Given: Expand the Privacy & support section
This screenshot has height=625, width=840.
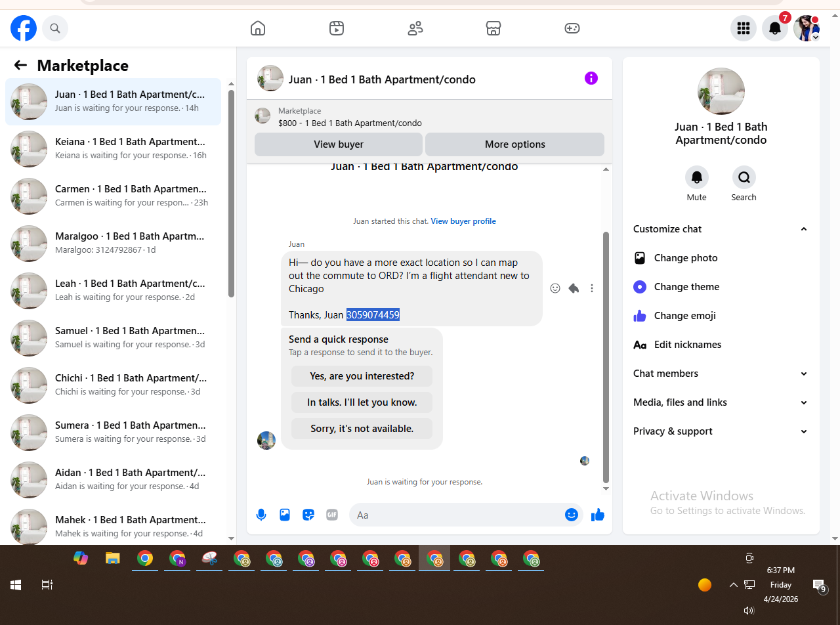Looking at the screenshot, I should click(721, 431).
